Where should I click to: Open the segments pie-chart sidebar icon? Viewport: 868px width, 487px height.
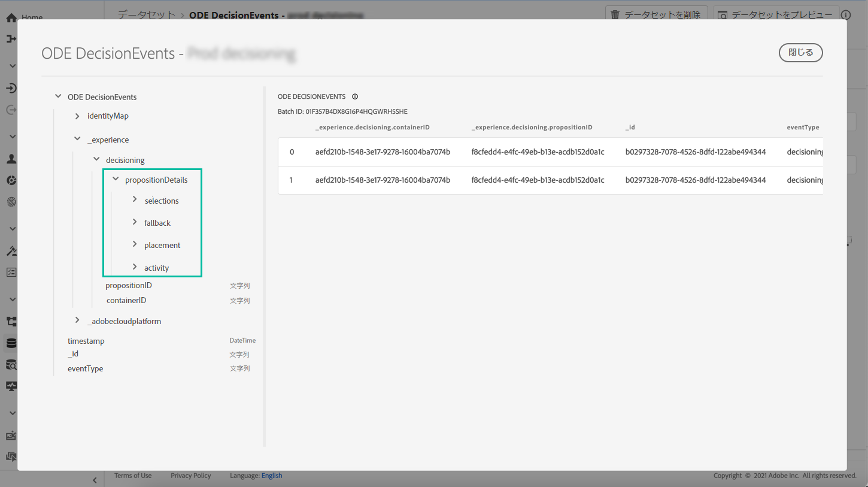pyautogui.click(x=11, y=180)
